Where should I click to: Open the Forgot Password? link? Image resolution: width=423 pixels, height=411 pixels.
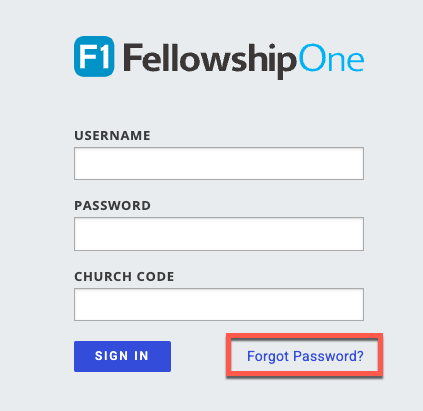(305, 356)
